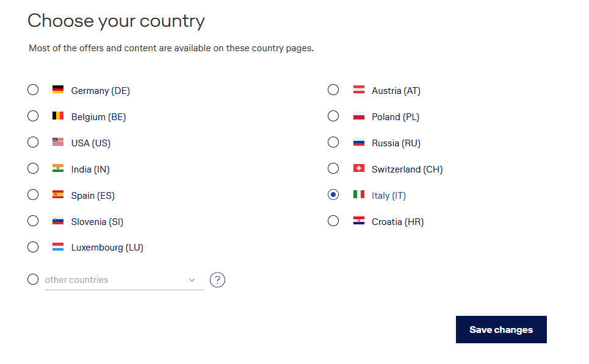The width and height of the screenshot is (589, 364).
Task: Select the Slovenia radio button
Action: point(33,221)
